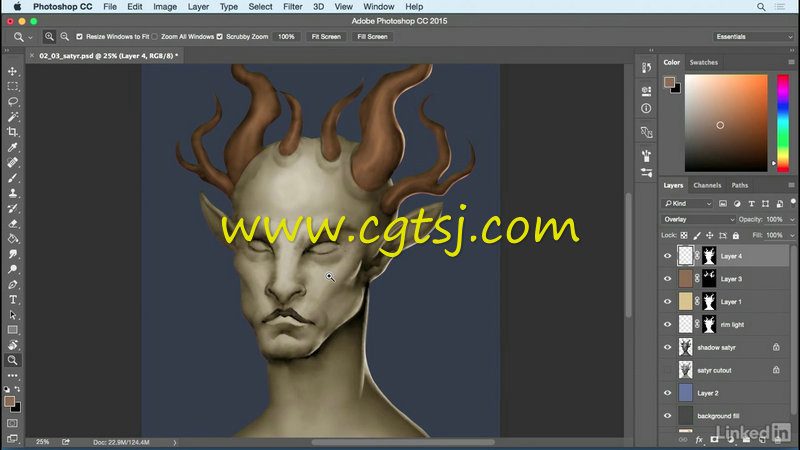The width and height of the screenshot is (800, 450).
Task: Select the Dodge tool
Action: click(x=13, y=269)
